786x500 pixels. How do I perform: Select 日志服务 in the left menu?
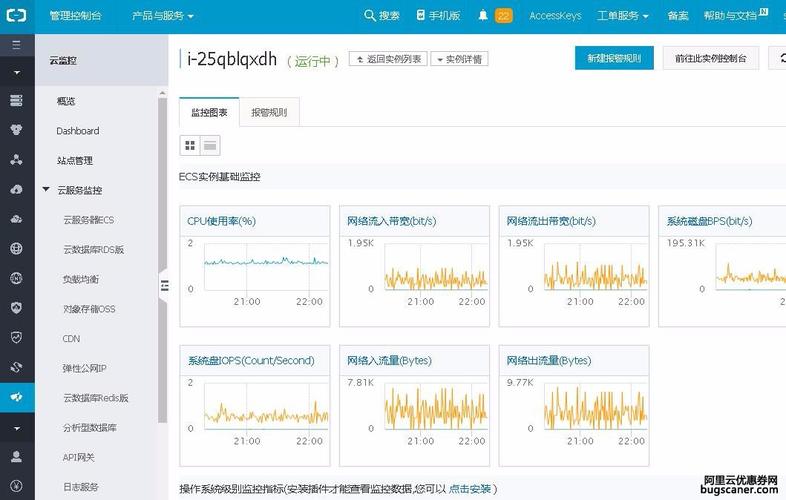click(x=81, y=486)
